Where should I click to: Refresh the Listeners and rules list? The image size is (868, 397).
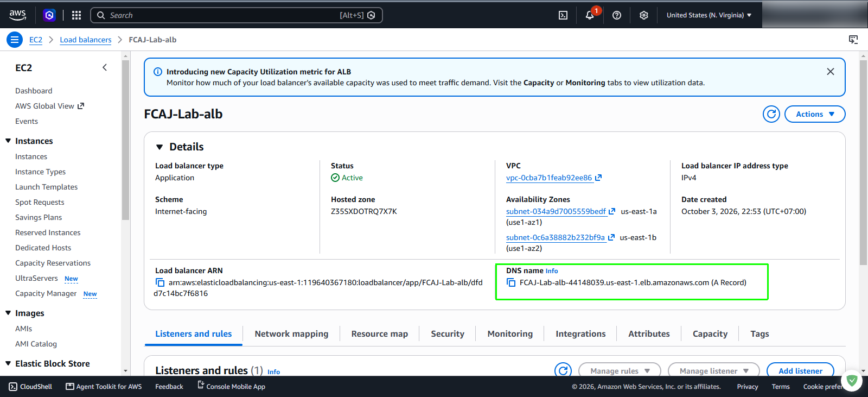click(563, 371)
